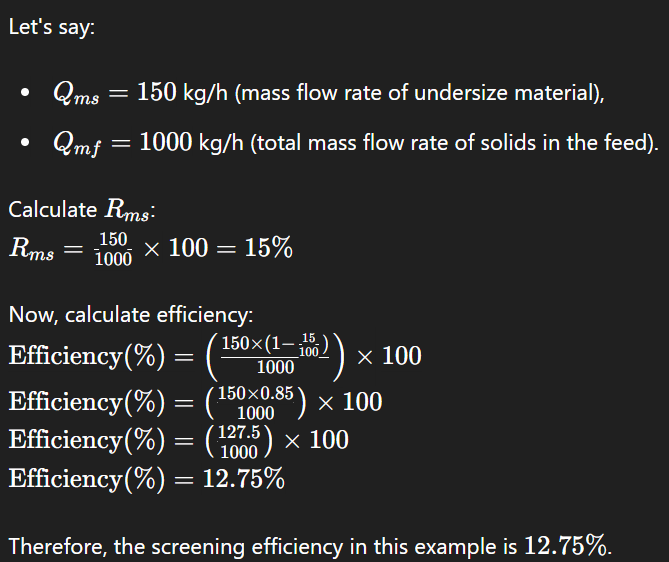Click the efficiency fraction containing 15/100
Viewport: 669px width, 562px height.
click(275, 356)
